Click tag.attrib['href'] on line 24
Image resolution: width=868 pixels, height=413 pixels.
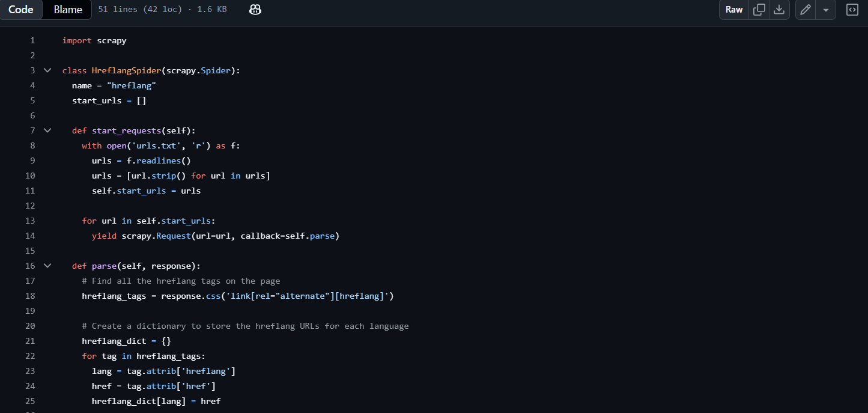(171, 386)
